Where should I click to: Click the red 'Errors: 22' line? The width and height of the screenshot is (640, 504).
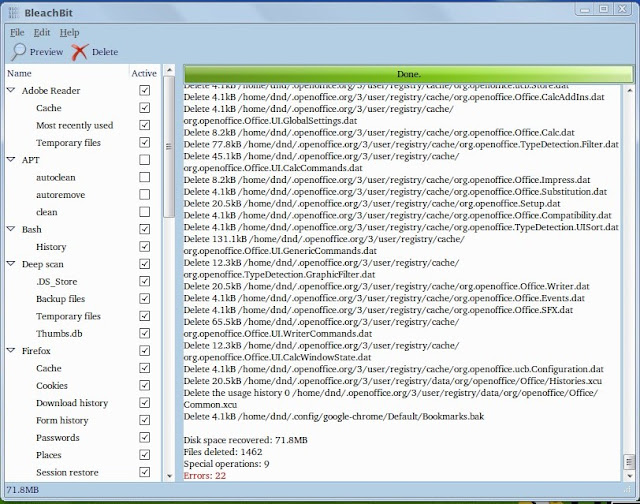(x=204, y=475)
